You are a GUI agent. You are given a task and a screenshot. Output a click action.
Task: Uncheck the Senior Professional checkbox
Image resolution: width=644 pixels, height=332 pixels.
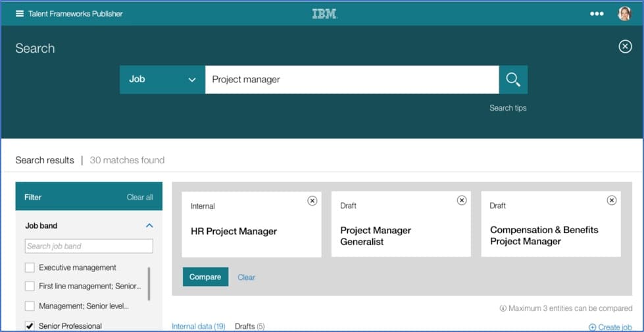tap(30, 325)
